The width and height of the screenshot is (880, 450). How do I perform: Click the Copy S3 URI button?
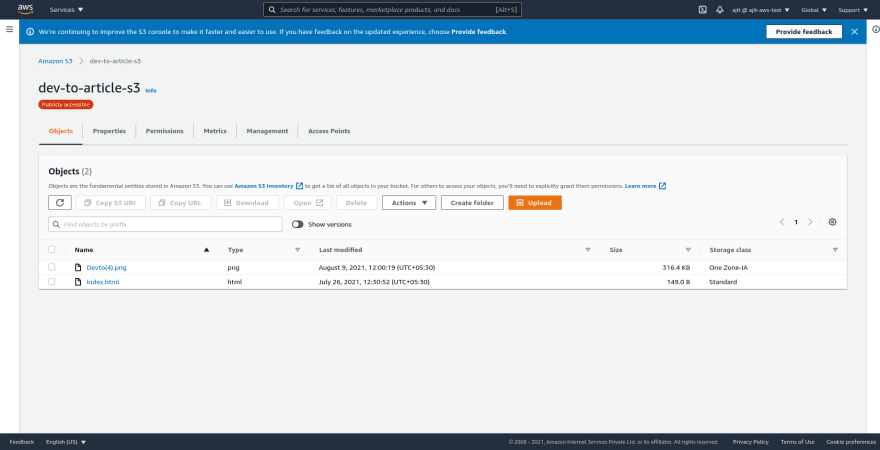tap(111, 203)
